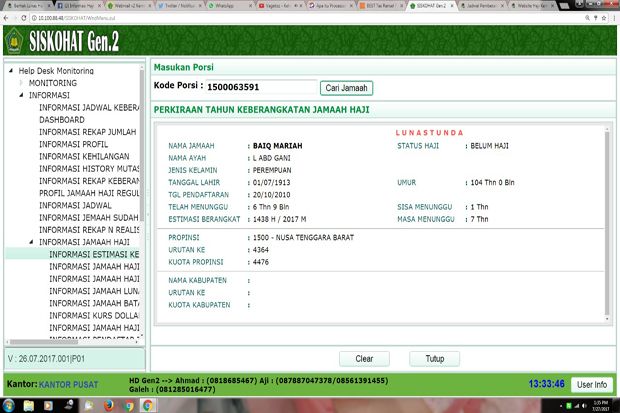Image resolution: width=620 pixels, height=413 pixels.
Task: Collapse the INFORMASI tree node
Action: 21,95
